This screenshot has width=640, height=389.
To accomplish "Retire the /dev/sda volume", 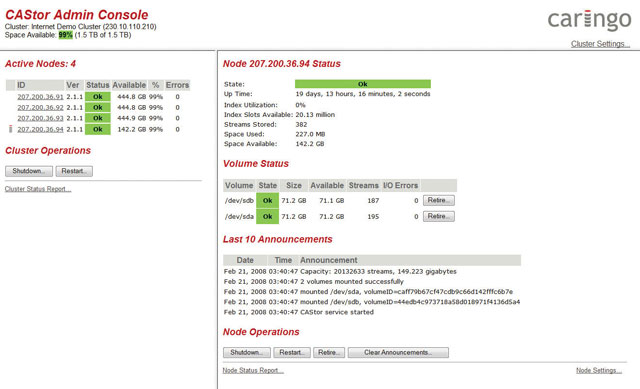I will [x=439, y=216].
